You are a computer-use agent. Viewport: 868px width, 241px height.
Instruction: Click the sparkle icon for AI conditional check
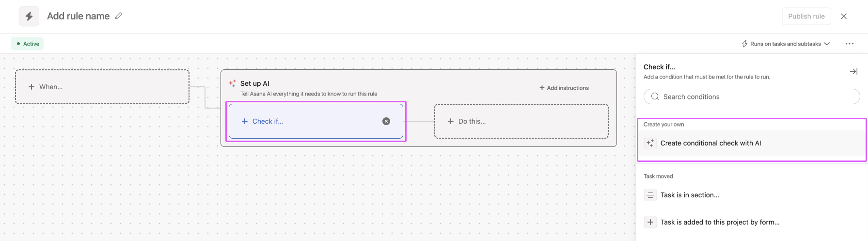(650, 143)
